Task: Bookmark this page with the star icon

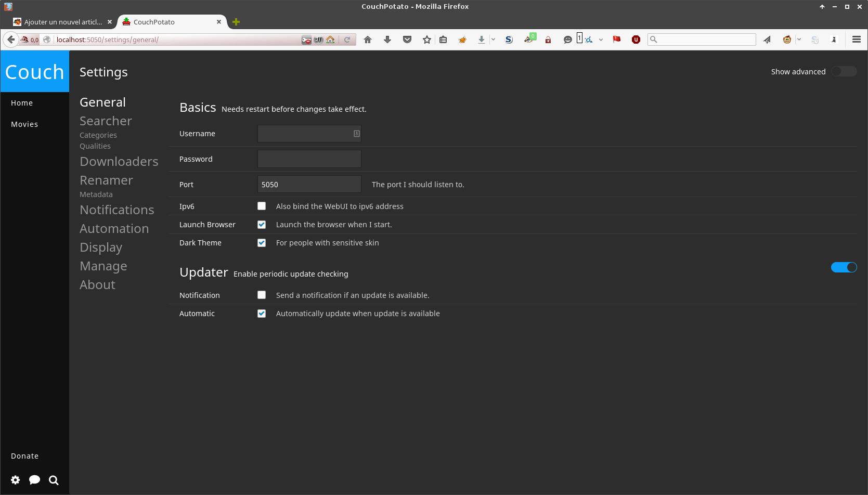Action: 427,40
